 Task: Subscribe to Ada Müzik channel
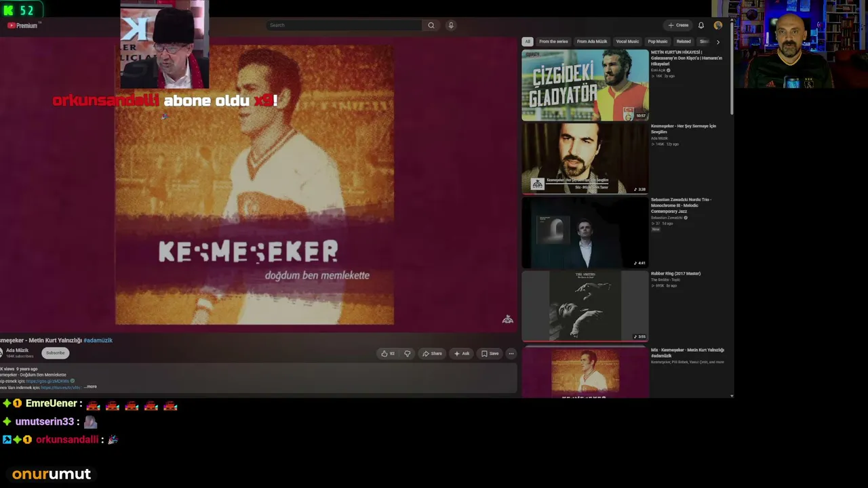pyautogui.click(x=56, y=352)
